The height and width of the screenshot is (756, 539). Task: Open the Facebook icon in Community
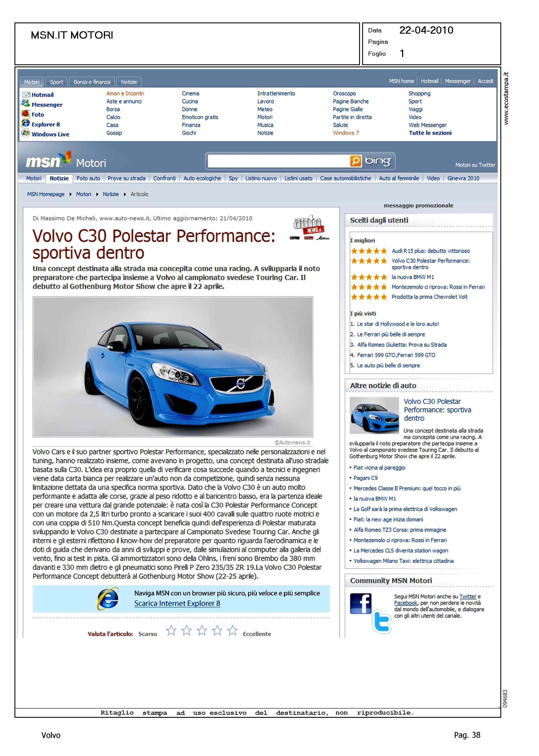pyautogui.click(x=360, y=603)
